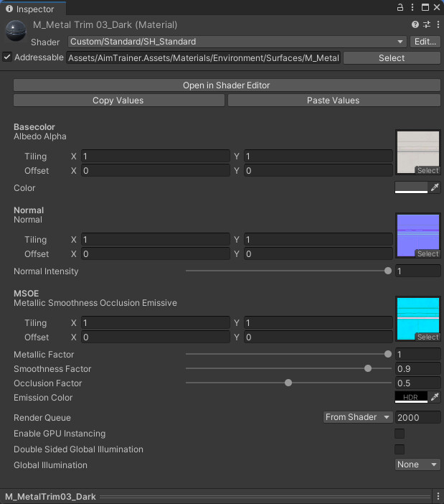Click the Normal Intensity slider handle
The width and height of the screenshot is (444, 504).
pyautogui.click(x=388, y=271)
